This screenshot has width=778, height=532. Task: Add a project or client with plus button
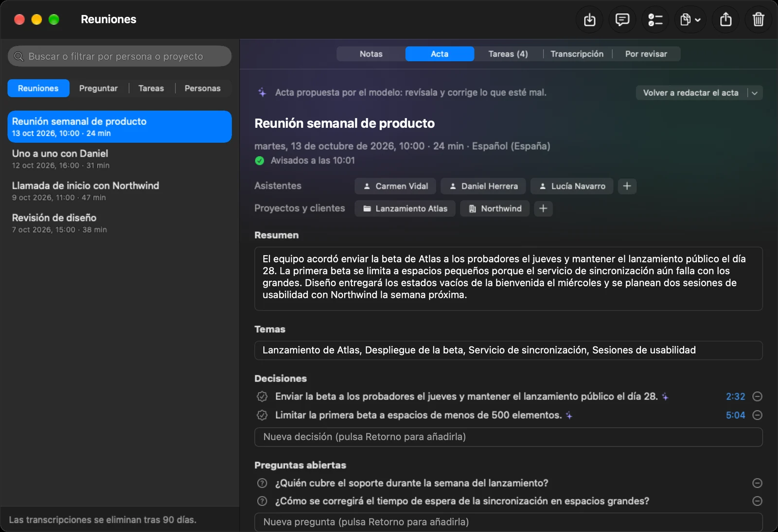543,208
